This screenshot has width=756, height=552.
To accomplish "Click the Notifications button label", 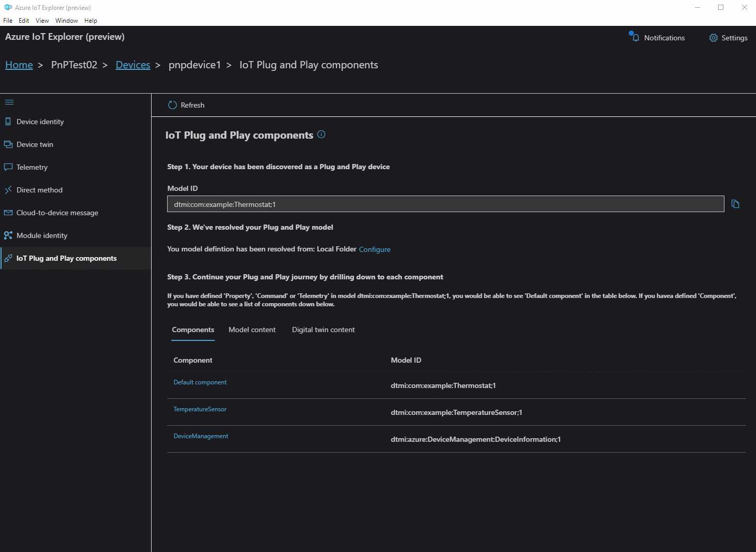I will (664, 38).
